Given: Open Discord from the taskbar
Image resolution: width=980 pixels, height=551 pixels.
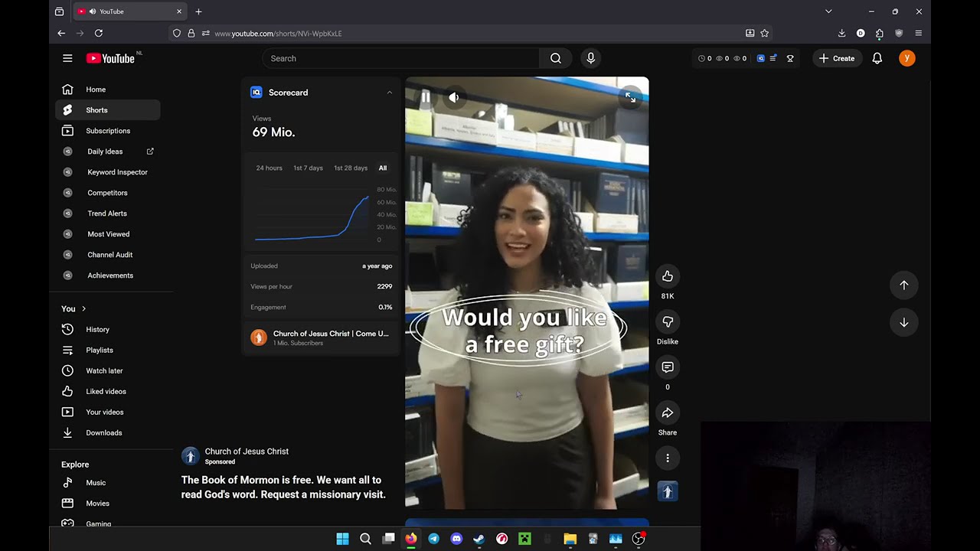Looking at the screenshot, I should tap(456, 539).
